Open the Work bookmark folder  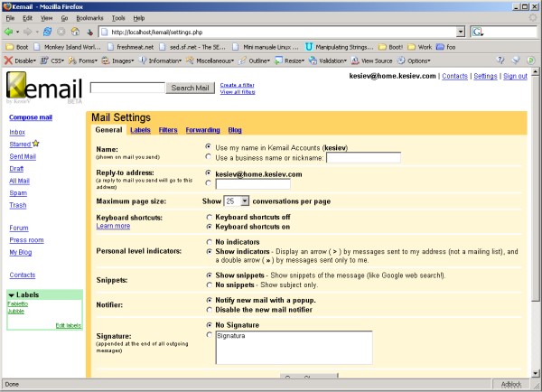click(420, 47)
